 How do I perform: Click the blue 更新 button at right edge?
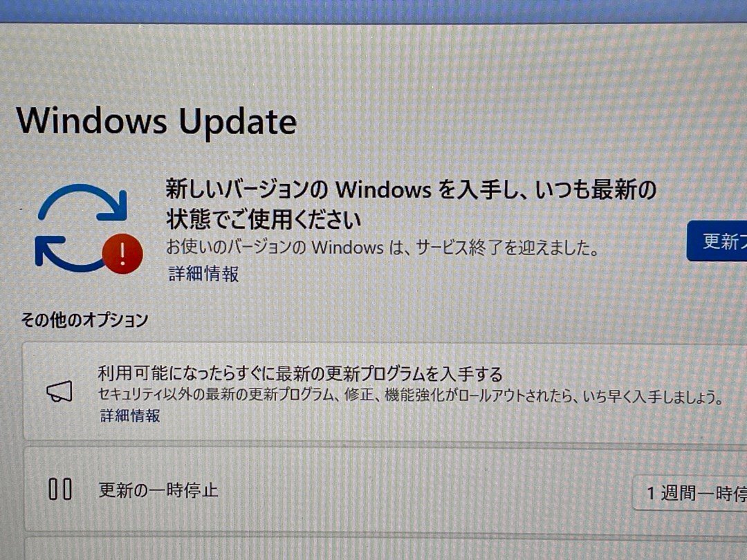coord(717,241)
